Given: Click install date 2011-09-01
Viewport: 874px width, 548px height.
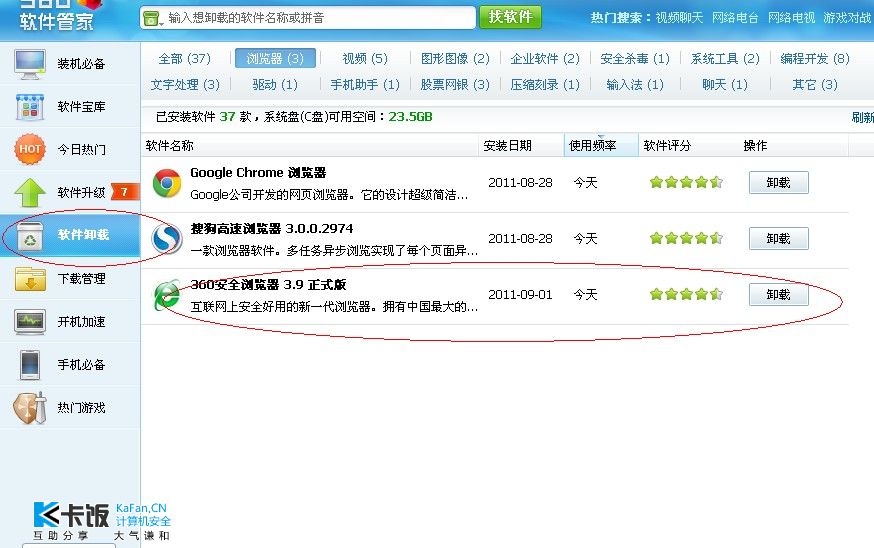Looking at the screenshot, I should click(x=520, y=294).
